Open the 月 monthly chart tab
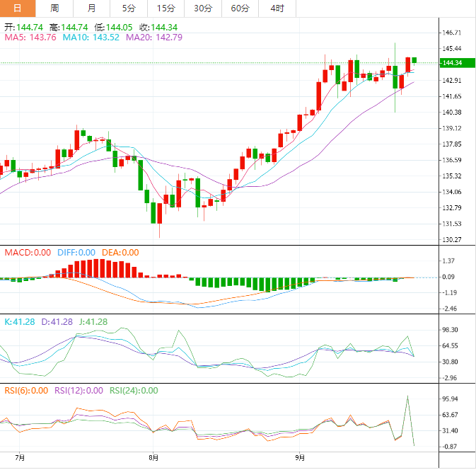Image resolution: width=476 pixels, height=470 pixels. [x=92, y=8]
